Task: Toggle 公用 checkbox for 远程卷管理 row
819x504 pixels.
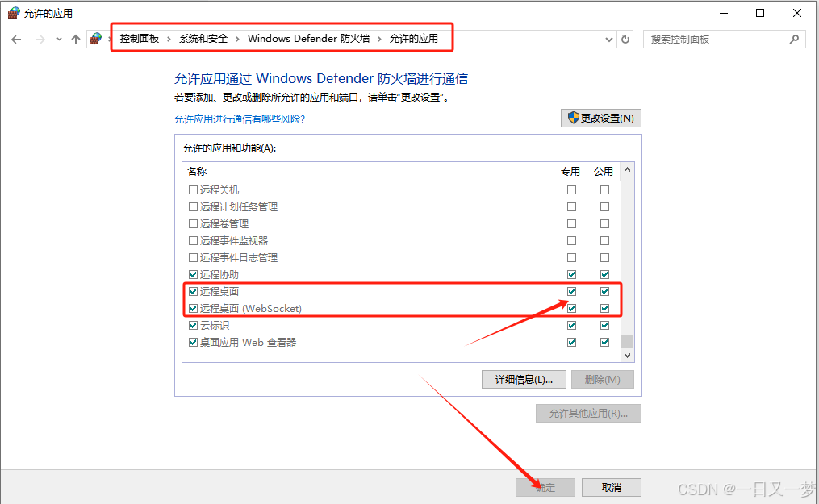Action: pyautogui.click(x=604, y=224)
